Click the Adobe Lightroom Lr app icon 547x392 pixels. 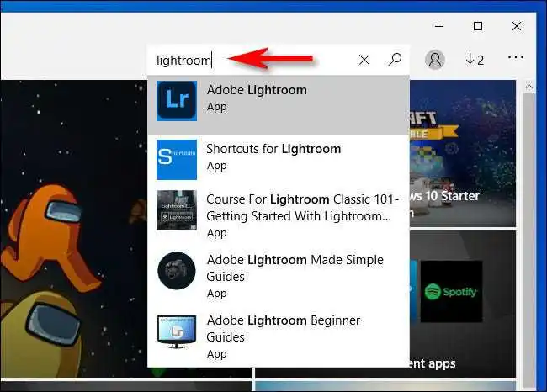(x=177, y=101)
